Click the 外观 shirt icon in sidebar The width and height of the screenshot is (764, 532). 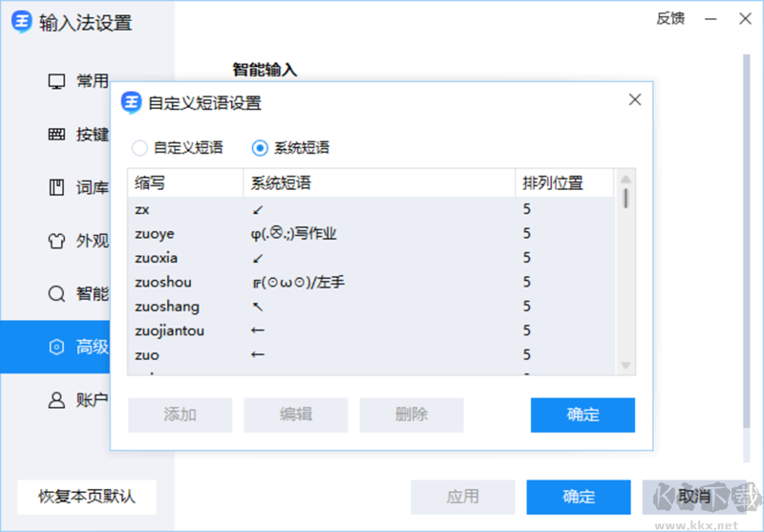56,241
